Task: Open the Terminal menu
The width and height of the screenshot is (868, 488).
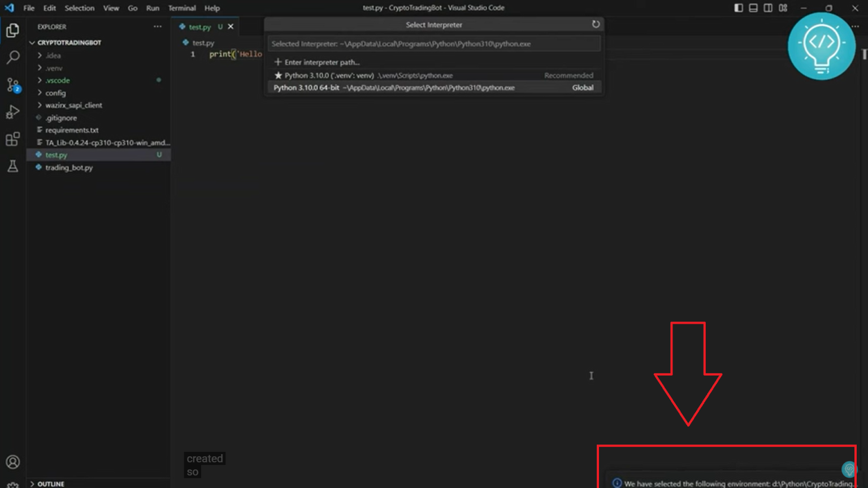Action: point(181,7)
